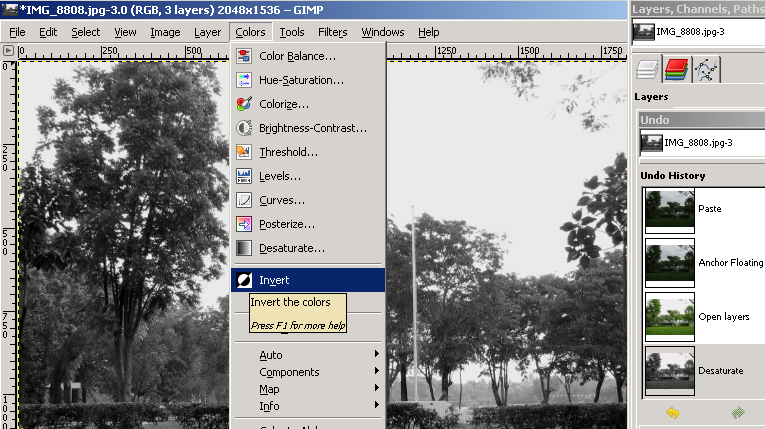The width and height of the screenshot is (765, 429).
Task: Choose Desaturate... menu entry
Action: click(x=308, y=248)
